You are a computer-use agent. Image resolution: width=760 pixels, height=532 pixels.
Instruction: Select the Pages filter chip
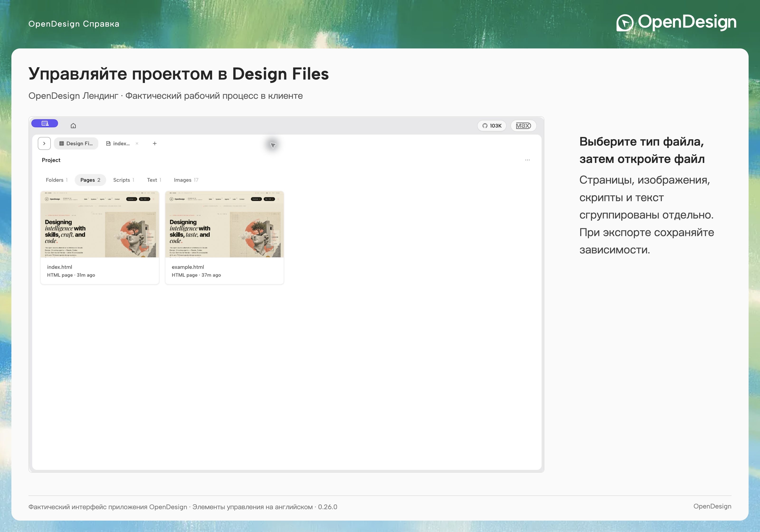(90, 180)
